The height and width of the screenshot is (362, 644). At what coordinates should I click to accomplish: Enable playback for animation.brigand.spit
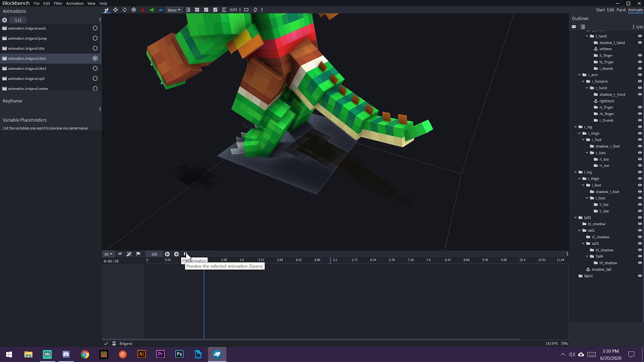(x=95, y=78)
